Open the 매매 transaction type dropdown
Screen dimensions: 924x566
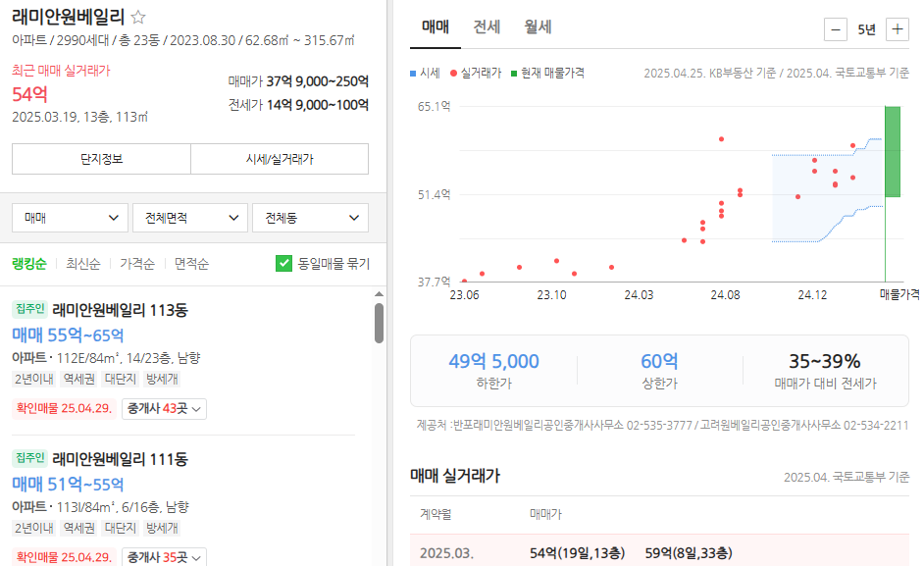coord(70,218)
